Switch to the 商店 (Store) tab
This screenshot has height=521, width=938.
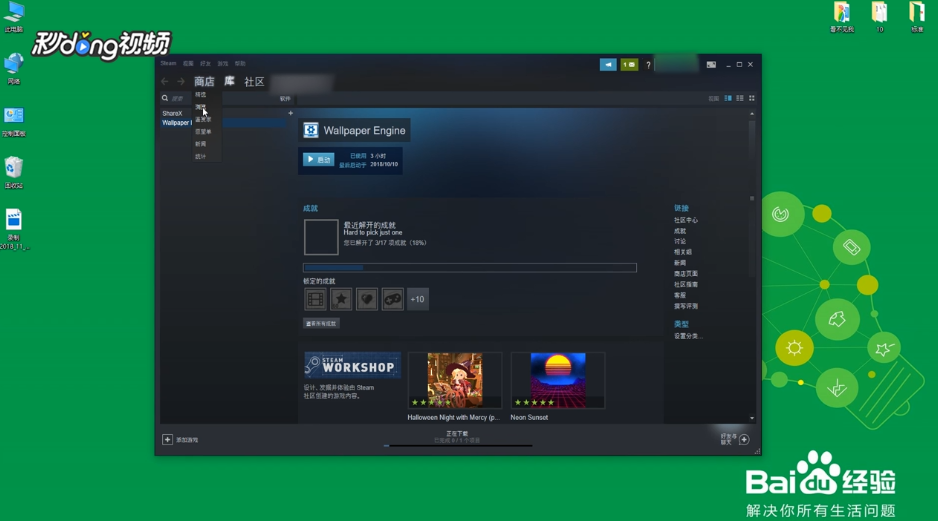pyautogui.click(x=204, y=81)
